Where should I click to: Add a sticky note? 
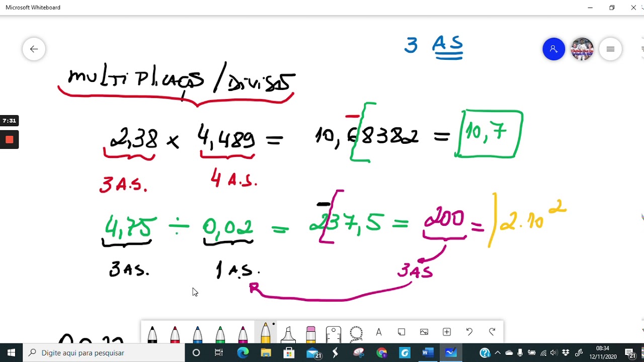(x=401, y=332)
